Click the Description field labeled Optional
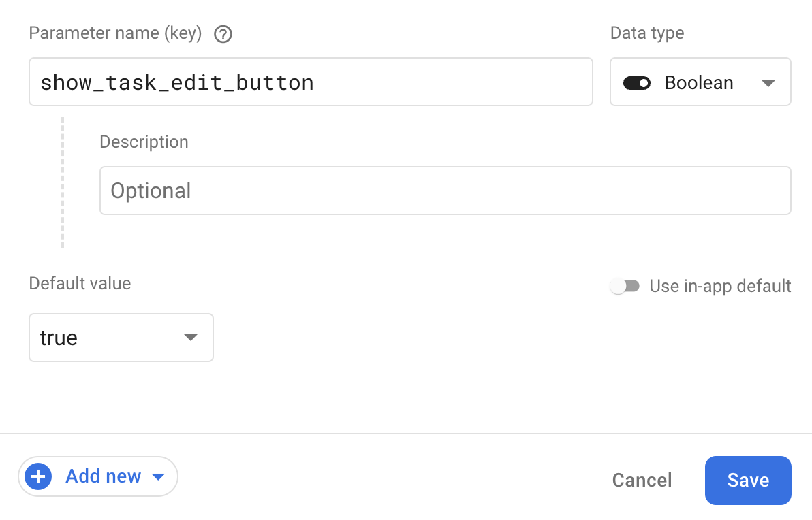 click(444, 191)
